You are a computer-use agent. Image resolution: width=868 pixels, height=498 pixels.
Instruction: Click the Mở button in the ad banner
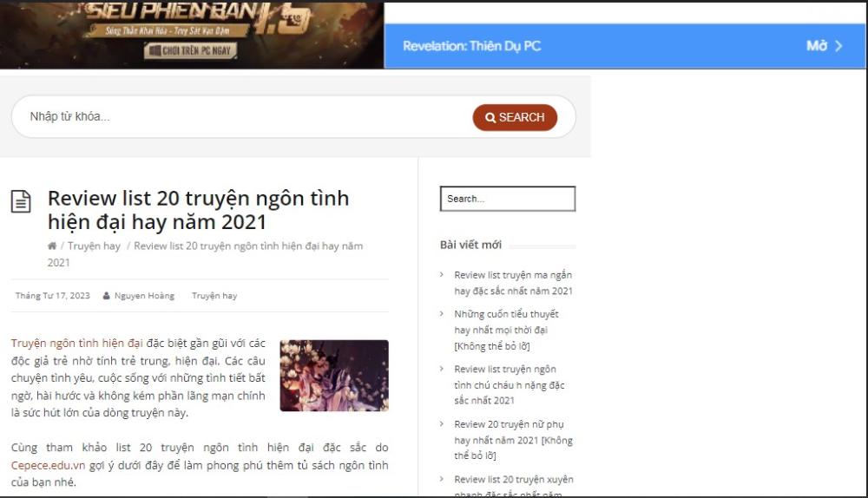coord(817,46)
